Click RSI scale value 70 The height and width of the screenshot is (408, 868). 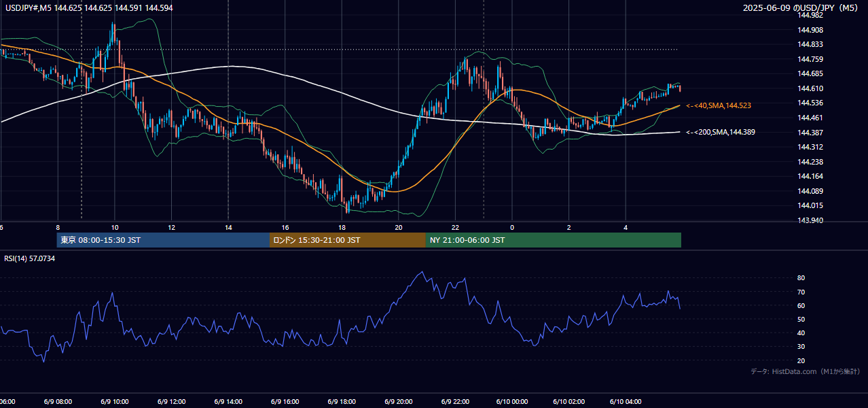click(x=801, y=292)
